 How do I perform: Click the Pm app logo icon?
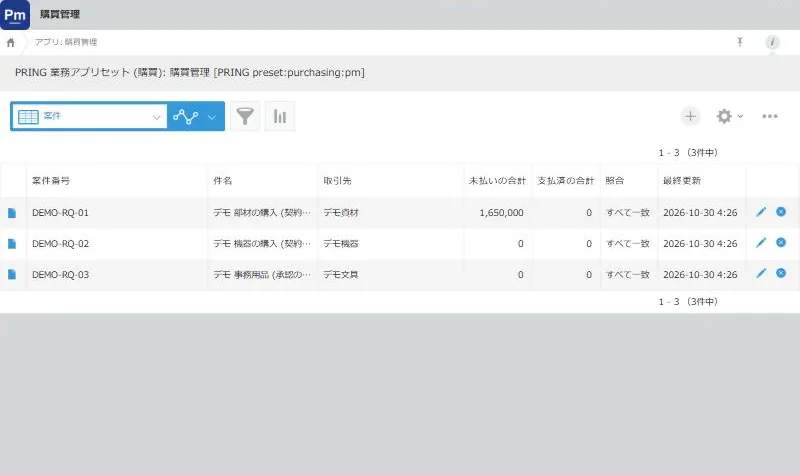point(15,14)
